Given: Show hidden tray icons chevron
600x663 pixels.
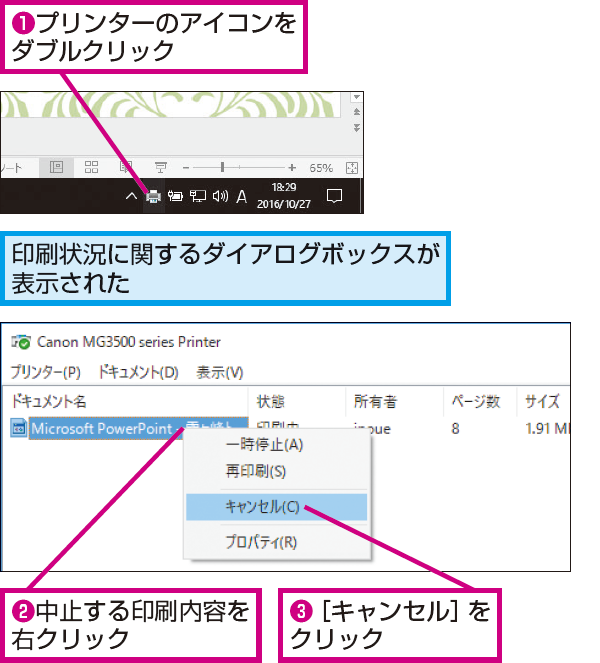Looking at the screenshot, I should (132, 196).
